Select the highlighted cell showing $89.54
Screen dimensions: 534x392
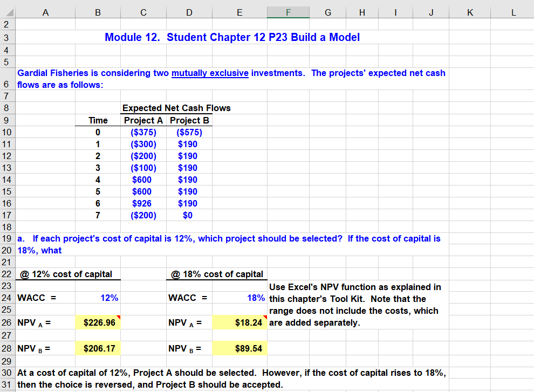click(x=239, y=348)
